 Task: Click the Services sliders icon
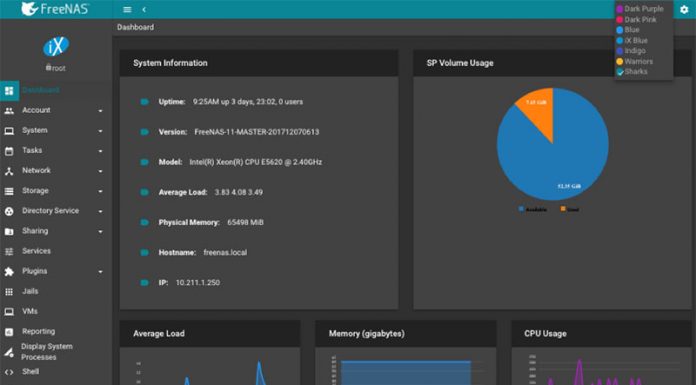[x=9, y=251]
